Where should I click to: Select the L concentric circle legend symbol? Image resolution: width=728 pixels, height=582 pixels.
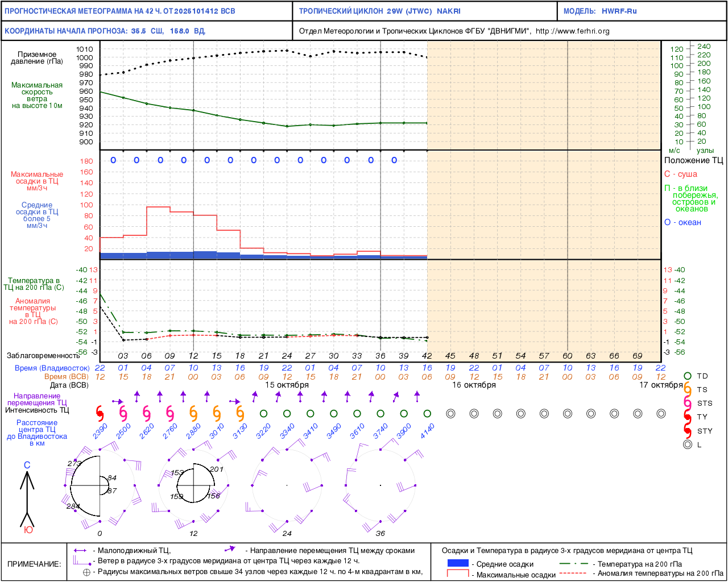coord(688,444)
